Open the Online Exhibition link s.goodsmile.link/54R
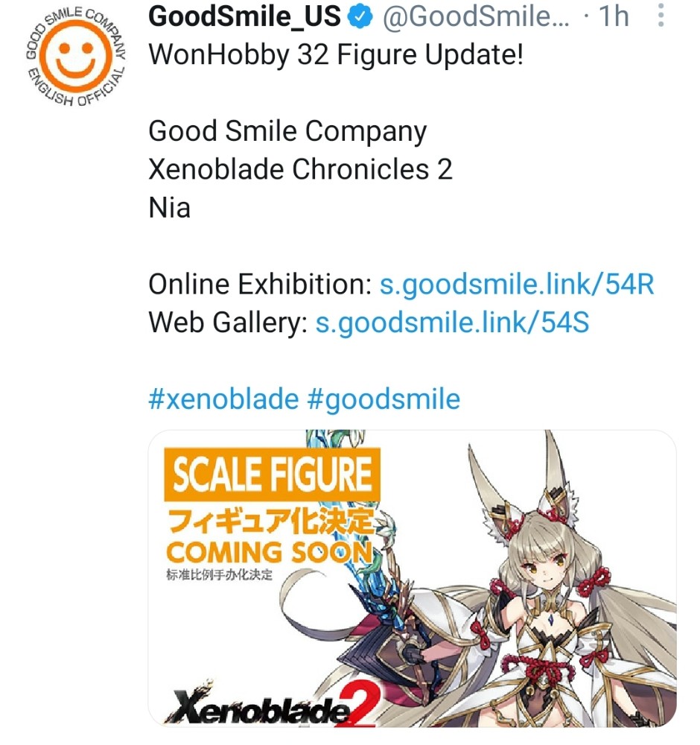Screen dimensions: 700x745 [517, 285]
